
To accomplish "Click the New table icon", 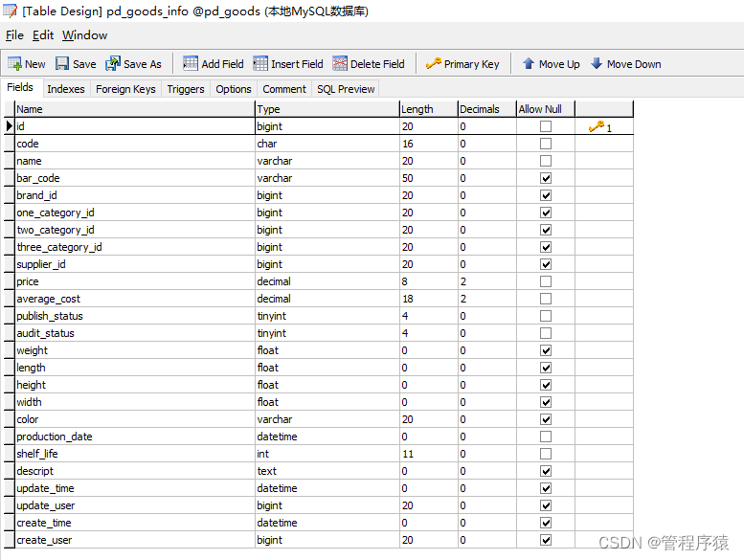I will tap(14, 63).
